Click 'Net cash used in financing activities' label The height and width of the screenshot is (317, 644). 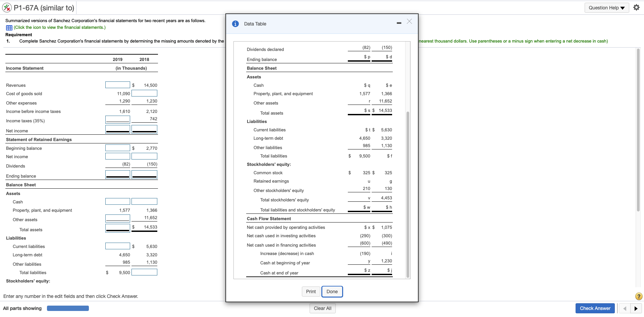click(x=281, y=245)
